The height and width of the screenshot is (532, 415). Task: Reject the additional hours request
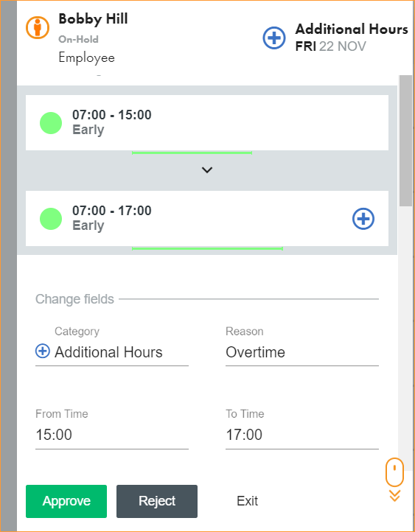coord(157,501)
